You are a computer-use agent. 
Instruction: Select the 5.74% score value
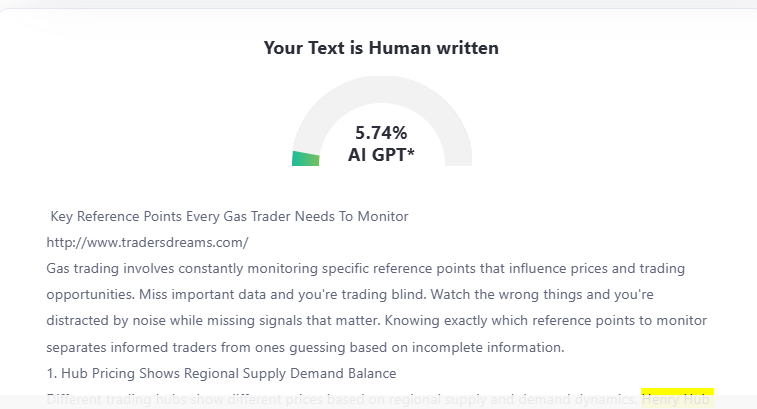[x=381, y=133]
